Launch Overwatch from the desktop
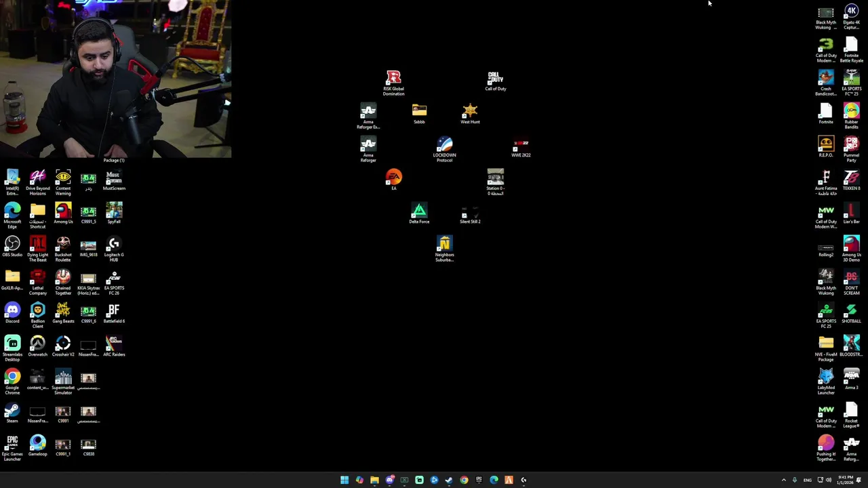This screenshot has height=488, width=868. tap(37, 346)
